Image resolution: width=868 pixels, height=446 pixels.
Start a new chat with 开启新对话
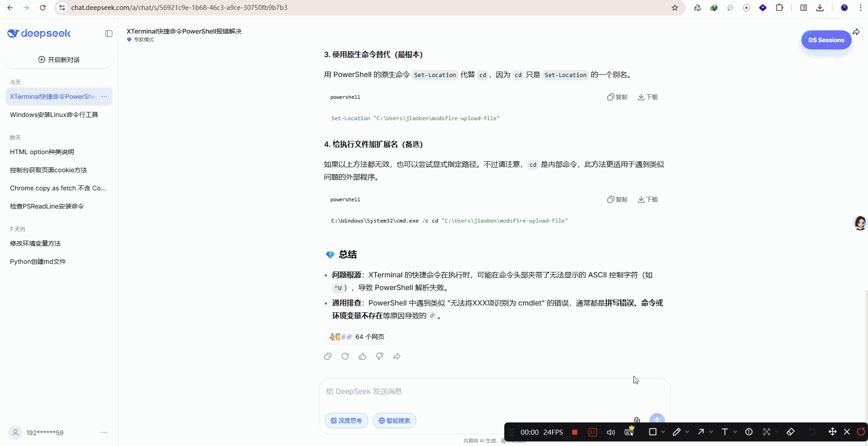[59, 60]
